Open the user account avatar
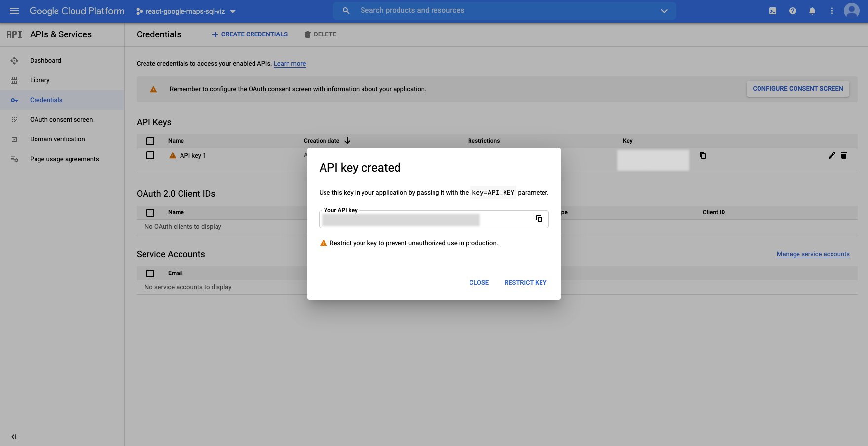Viewport: 868px width, 446px height. point(852,11)
